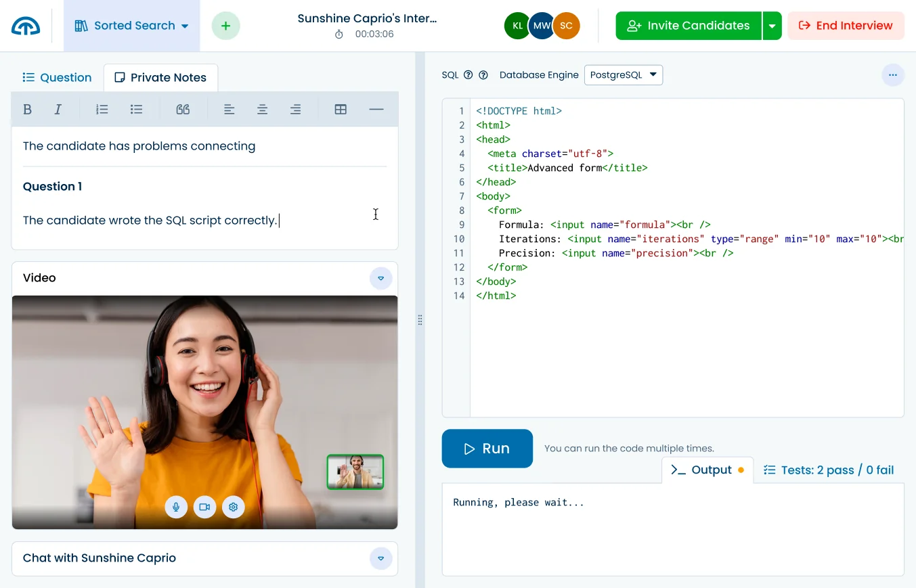Apply center alignment to the notes
Image resolution: width=916 pixels, height=588 pixels.
click(262, 108)
